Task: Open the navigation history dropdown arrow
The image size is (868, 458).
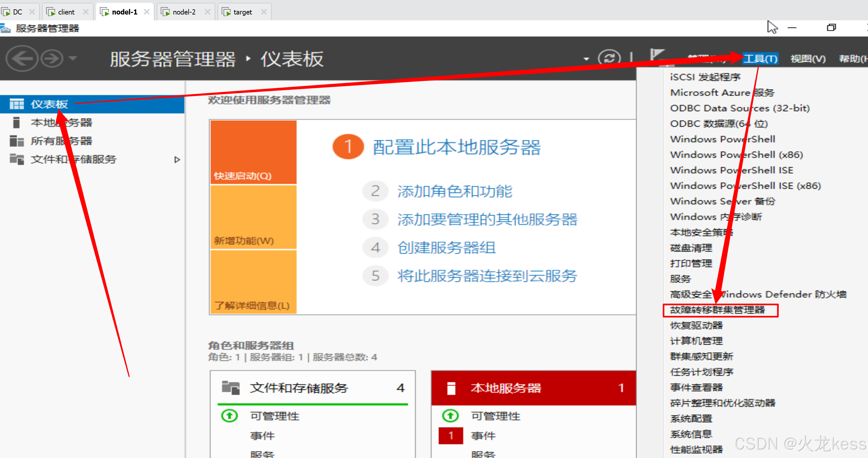Action: [x=73, y=58]
